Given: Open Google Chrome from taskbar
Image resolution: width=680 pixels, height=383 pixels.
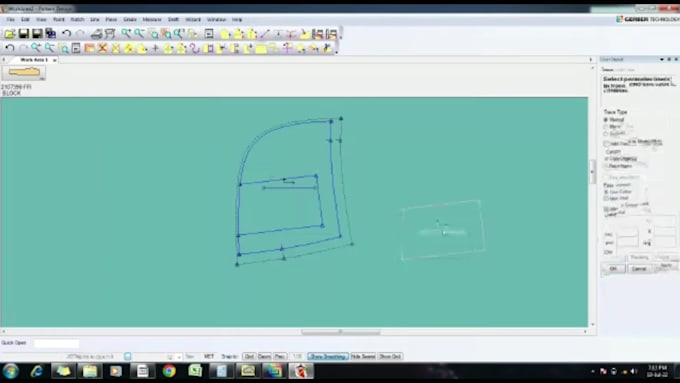Looking at the screenshot, I should pyautogui.click(x=169, y=371).
